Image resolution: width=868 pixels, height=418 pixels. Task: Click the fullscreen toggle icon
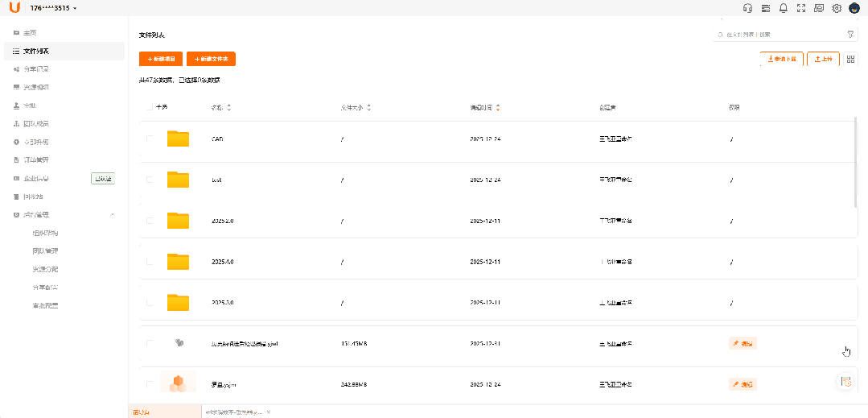click(800, 8)
